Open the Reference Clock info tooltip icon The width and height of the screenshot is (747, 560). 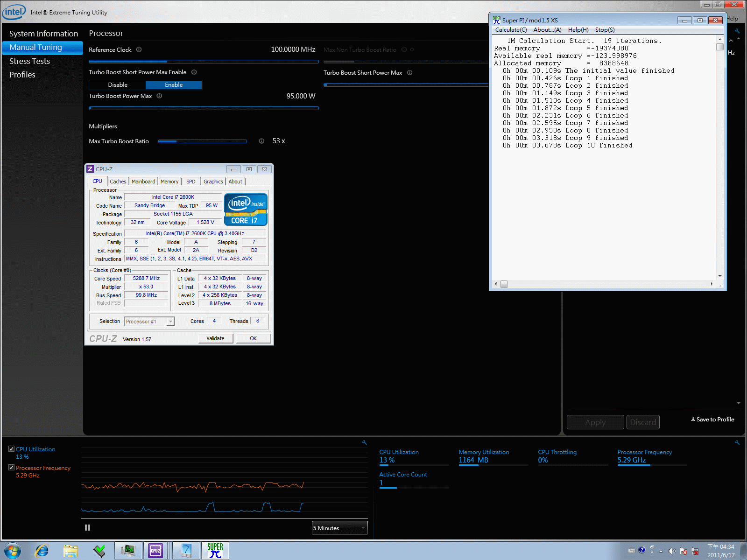click(x=139, y=49)
